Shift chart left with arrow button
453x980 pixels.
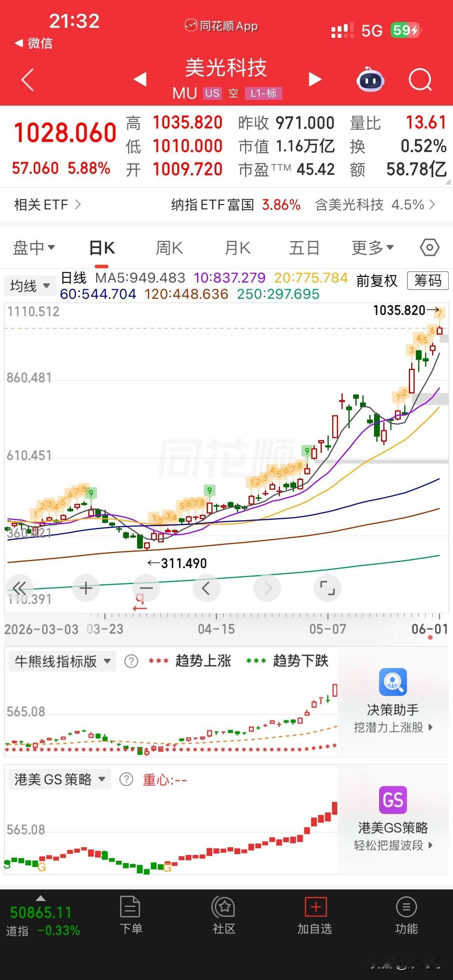(x=207, y=588)
